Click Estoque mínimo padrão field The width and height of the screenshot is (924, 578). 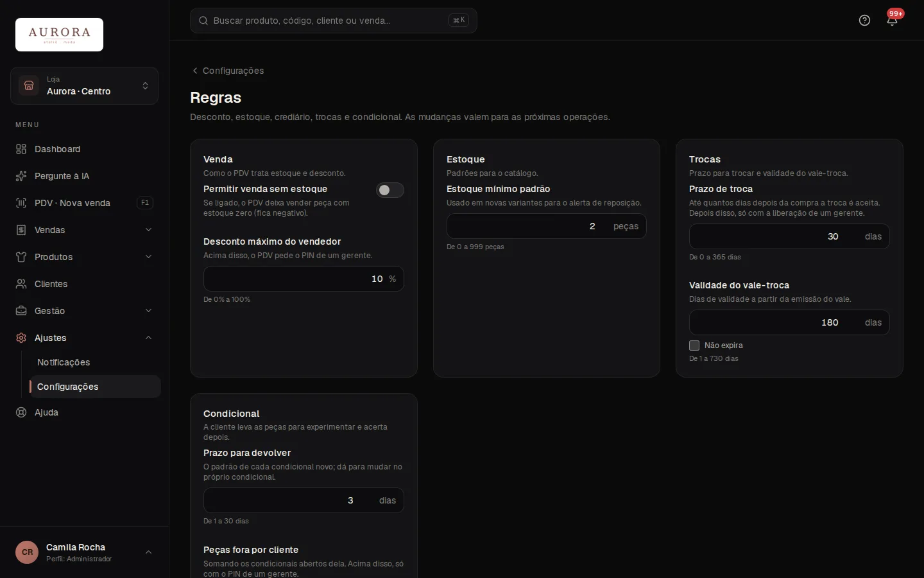point(546,226)
